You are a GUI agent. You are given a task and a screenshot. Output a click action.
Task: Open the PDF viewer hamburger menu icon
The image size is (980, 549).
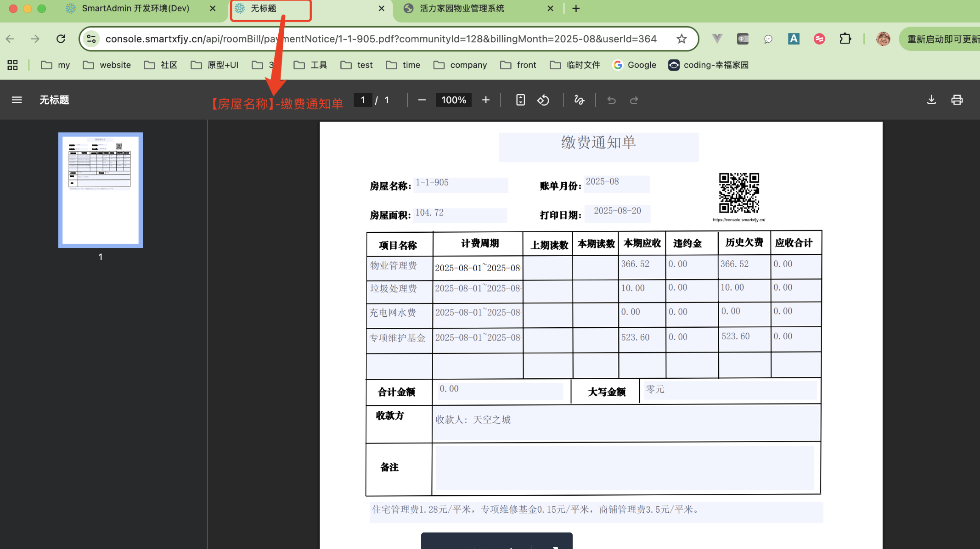tap(17, 100)
